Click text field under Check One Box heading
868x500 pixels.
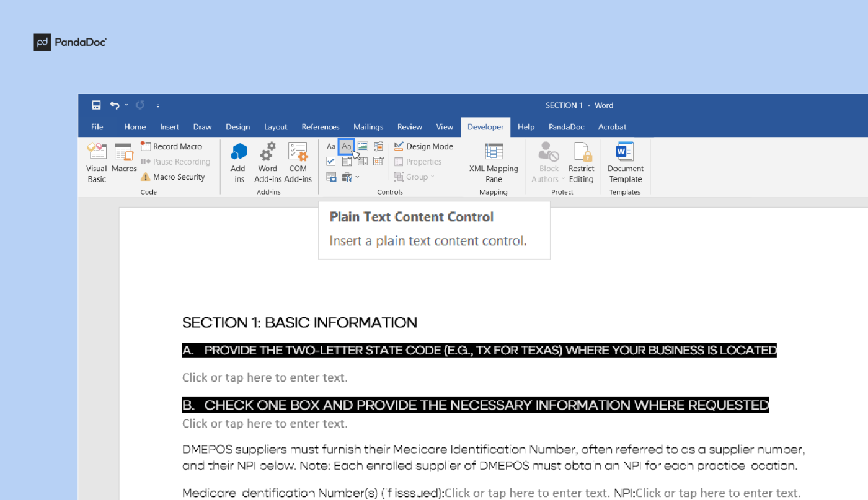point(265,424)
